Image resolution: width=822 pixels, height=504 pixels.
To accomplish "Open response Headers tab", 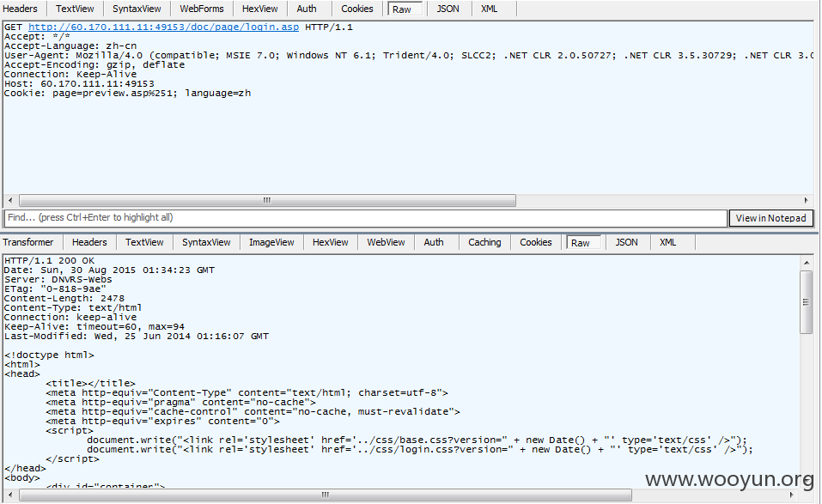I will coord(89,242).
